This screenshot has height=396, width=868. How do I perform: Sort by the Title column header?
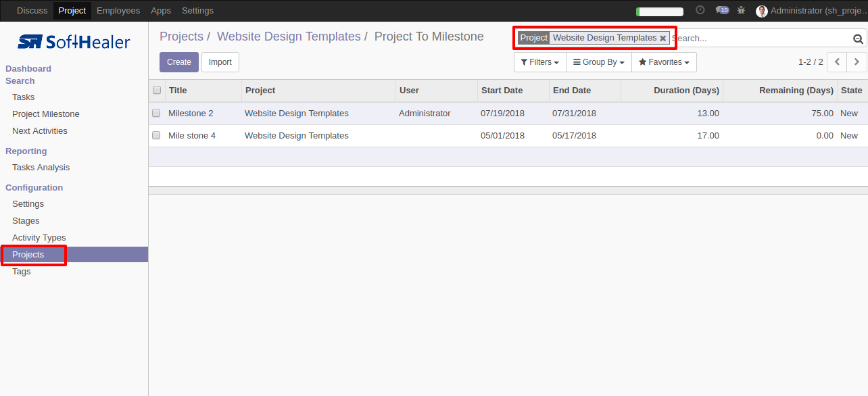pyautogui.click(x=203, y=91)
